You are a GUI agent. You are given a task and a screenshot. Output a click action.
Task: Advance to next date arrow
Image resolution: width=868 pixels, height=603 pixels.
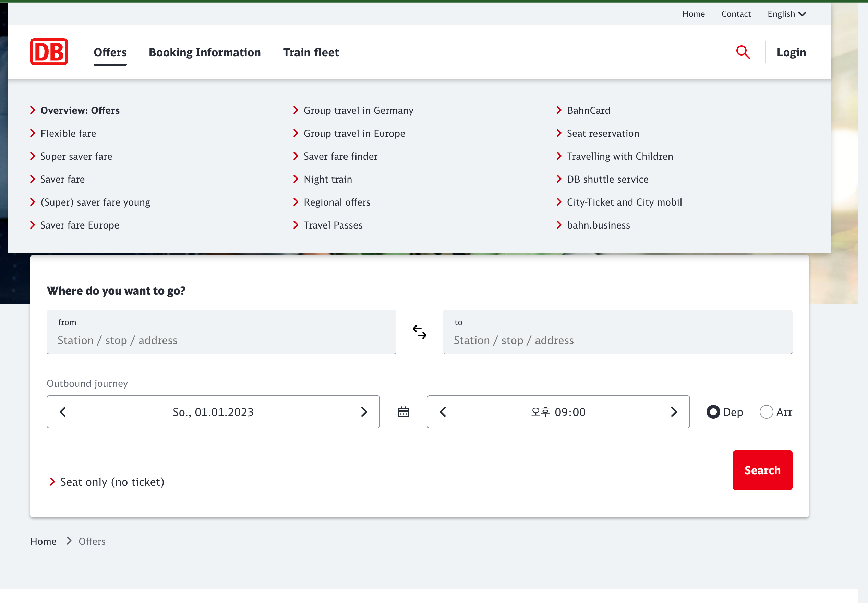[x=364, y=412]
